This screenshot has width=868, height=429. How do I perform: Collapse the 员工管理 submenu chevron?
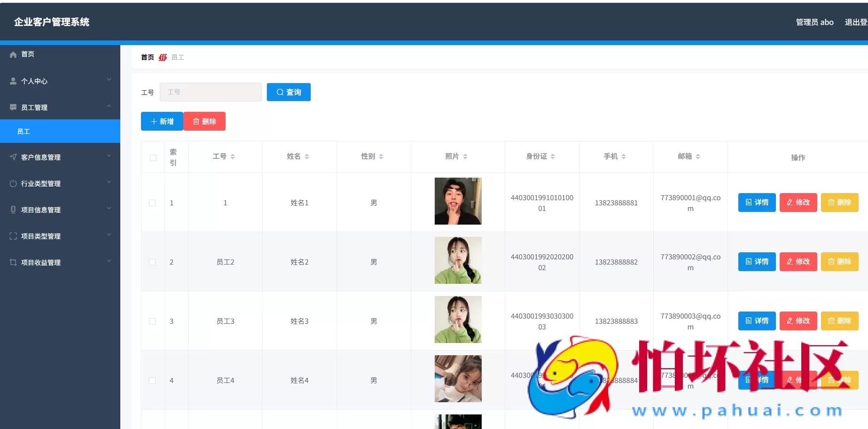109,106
